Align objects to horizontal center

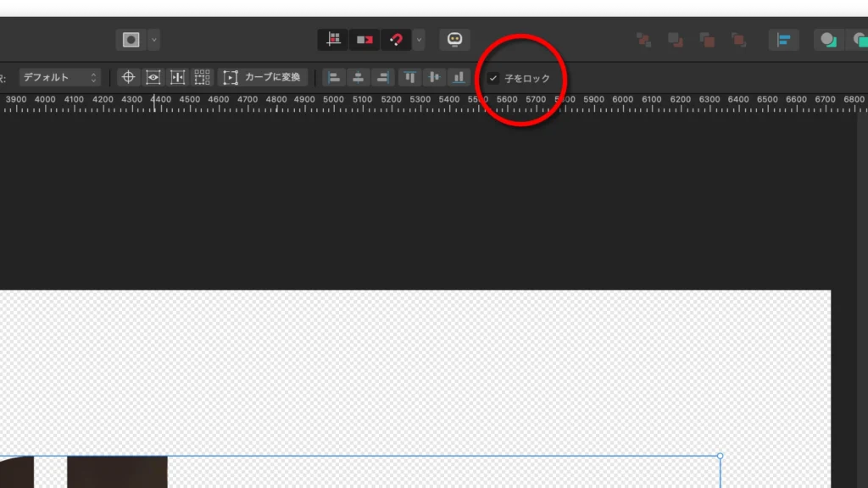click(x=359, y=77)
